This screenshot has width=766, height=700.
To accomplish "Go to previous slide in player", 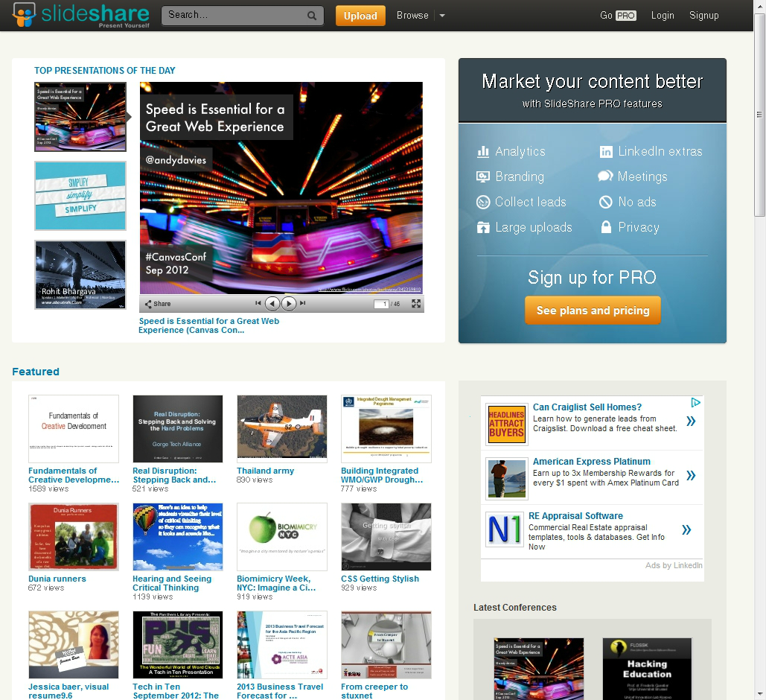I will [272, 304].
